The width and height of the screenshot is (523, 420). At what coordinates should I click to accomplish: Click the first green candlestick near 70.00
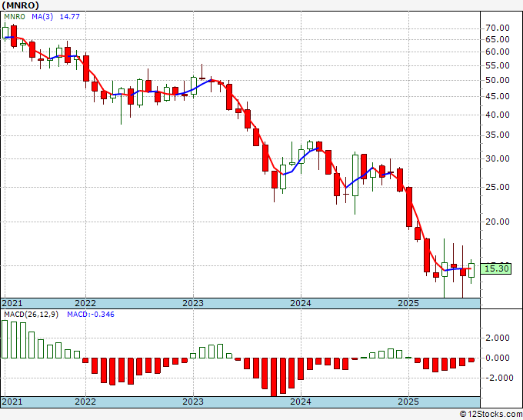coord(5,33)
